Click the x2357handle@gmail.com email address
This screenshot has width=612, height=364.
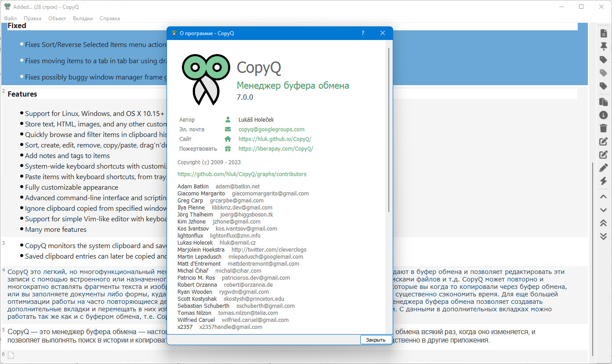pos(231,327)
